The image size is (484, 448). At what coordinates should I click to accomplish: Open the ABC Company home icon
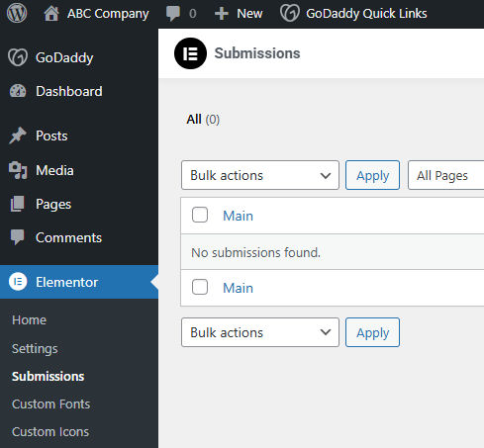point(51,14)
